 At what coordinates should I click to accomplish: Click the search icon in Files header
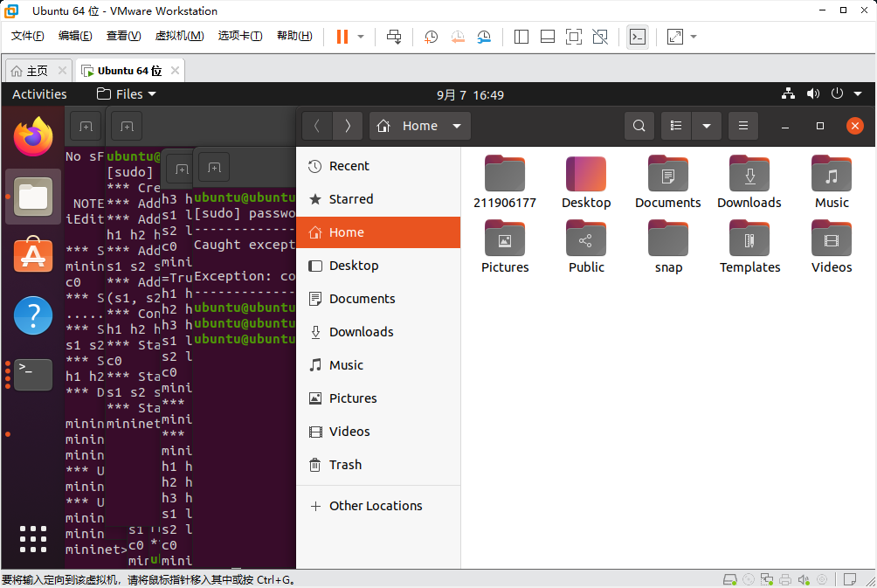(x=639, y=126)
